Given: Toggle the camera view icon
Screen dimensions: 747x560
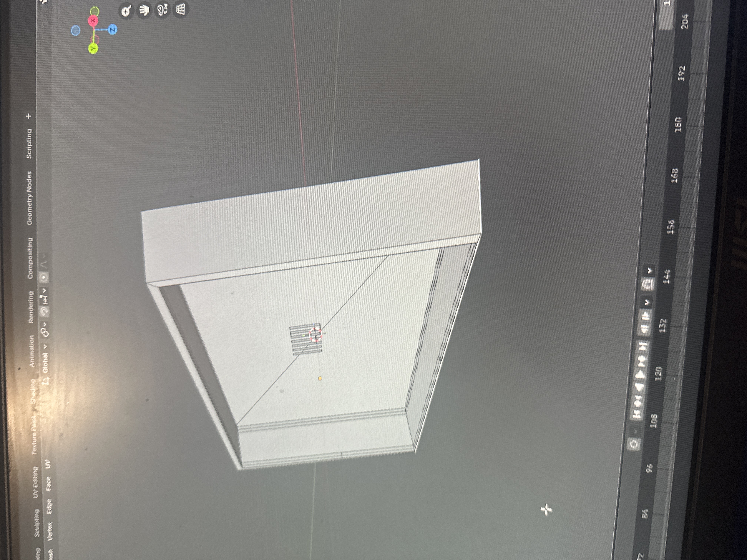Looking at the screenshot, I should pos(162,10).
